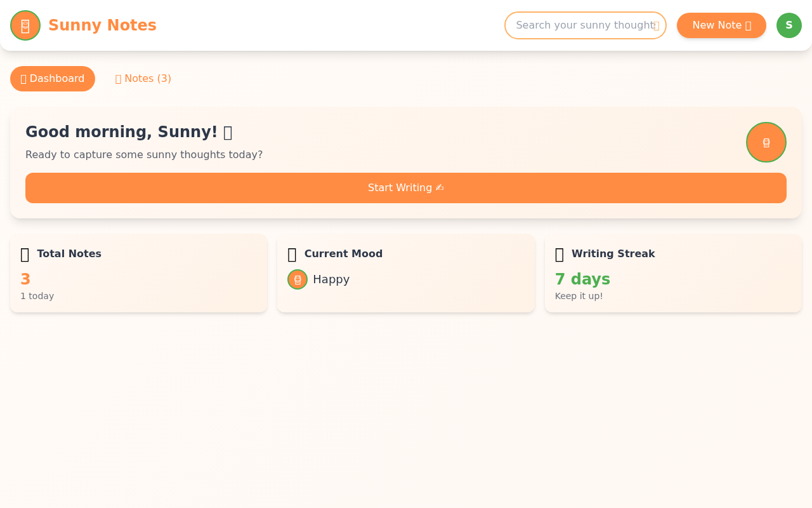Viewport: 812px width, 508px height.
Task: Open the S avatar profile button
Action: tap(789, 25)
